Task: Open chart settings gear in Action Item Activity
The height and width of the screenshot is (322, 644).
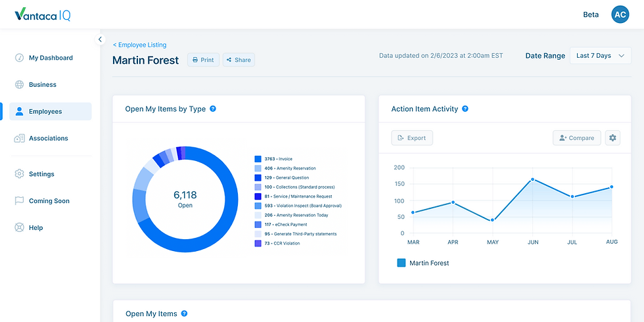Action: pyautogui.click(x=612, y=138)
